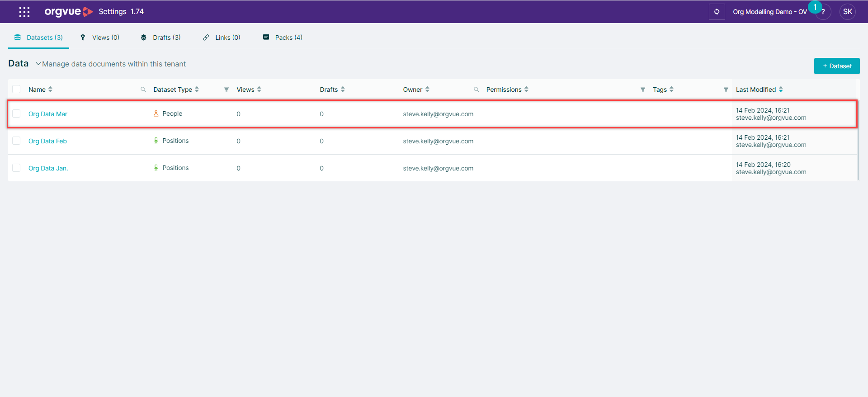868x397 pixels.
Task: Open the SK user avatar menu
Action: point(848,12)
